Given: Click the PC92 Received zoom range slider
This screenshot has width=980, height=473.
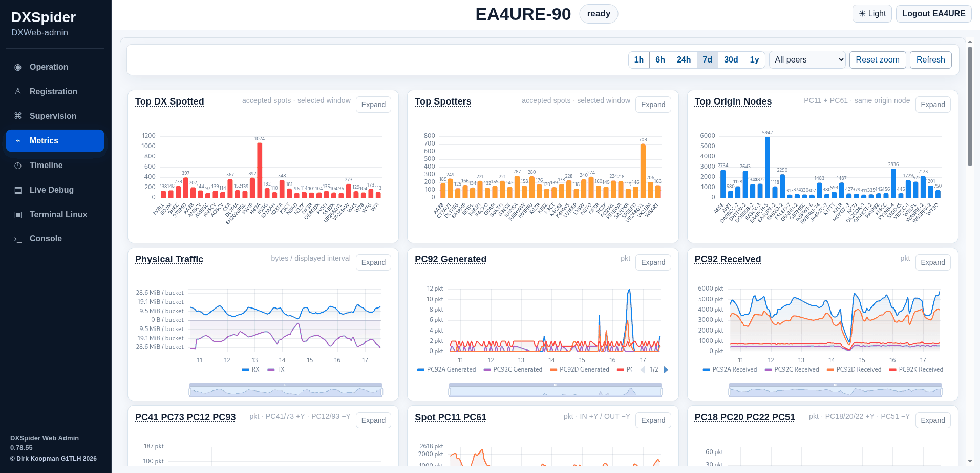Looking at the screenshot, I should 835,390.
